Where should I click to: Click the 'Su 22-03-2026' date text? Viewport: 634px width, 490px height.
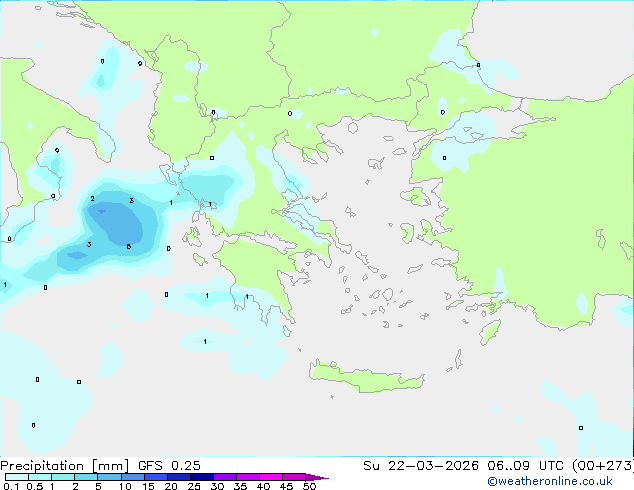(421, 466)
